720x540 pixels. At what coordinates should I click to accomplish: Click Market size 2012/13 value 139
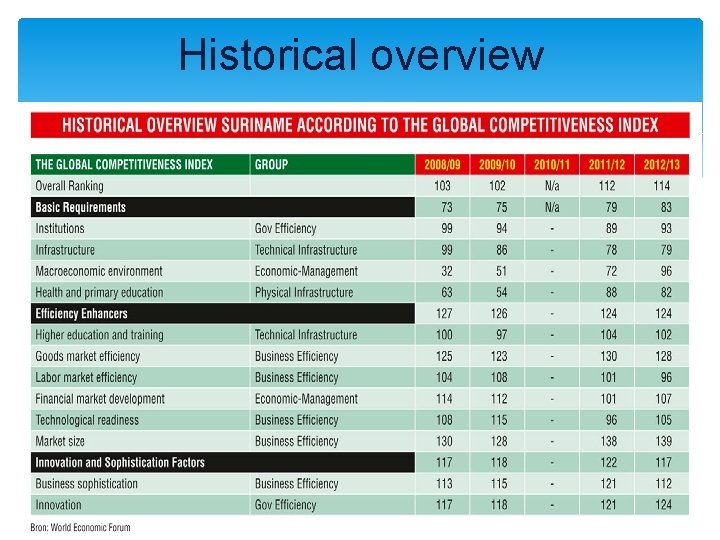pyautogui.click(x=664, y=441)
